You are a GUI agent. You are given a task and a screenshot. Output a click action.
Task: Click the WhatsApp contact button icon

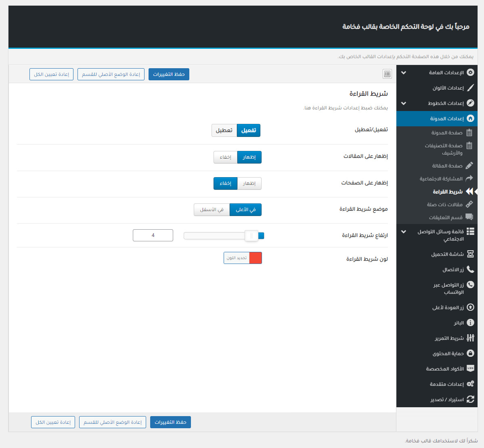point(470,285)
